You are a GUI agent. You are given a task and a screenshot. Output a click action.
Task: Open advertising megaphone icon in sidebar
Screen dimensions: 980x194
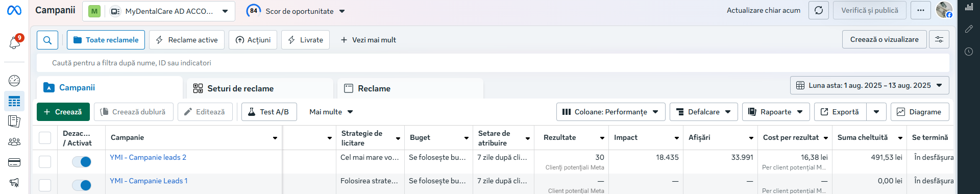(14, 182)
